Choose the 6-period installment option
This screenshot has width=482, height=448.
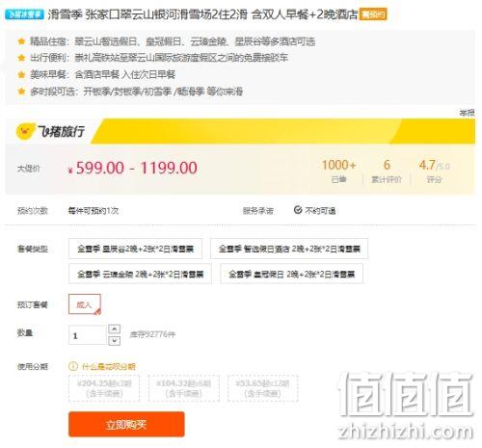click(x=184, y=388)
